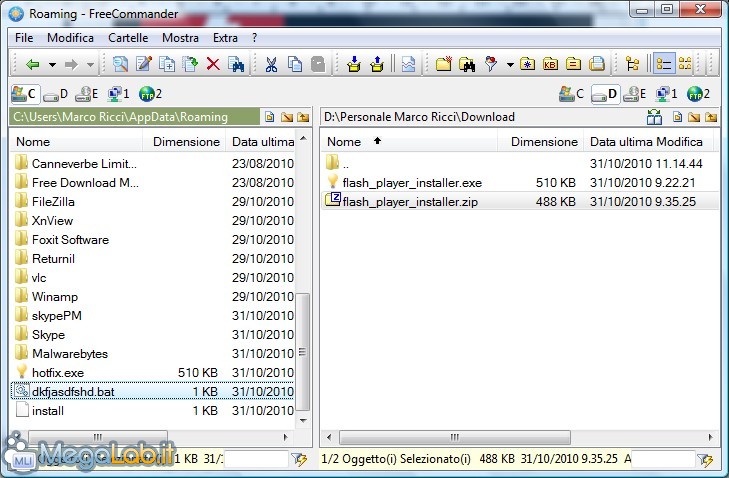Image resolution: width=729 pixels, height=478 pixels.
Task: Click the KB folder size icon
Action: click(550, 64)
